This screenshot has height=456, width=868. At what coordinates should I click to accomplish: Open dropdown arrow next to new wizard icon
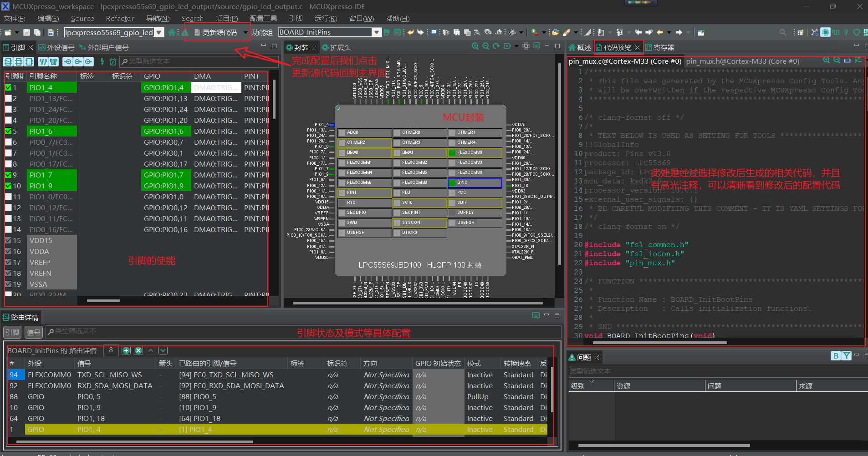[x=17, y=32]
